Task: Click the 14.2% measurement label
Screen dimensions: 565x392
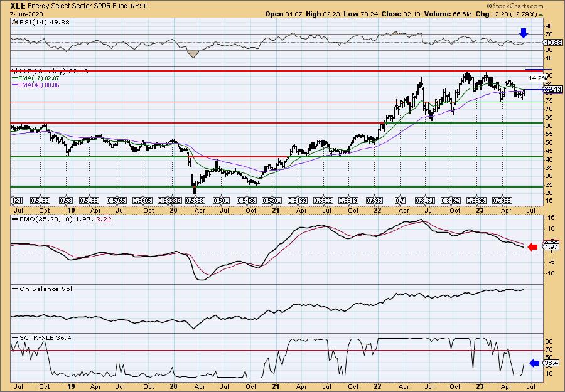Action: pyautogui.click(x=538, y=78)
